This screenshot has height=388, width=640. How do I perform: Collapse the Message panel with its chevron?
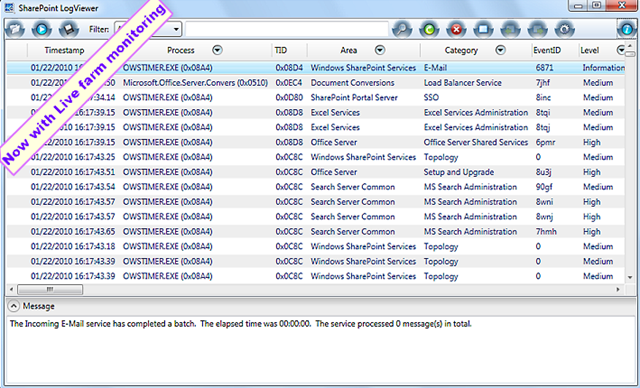pyautogui.click(x=13, y=306)
